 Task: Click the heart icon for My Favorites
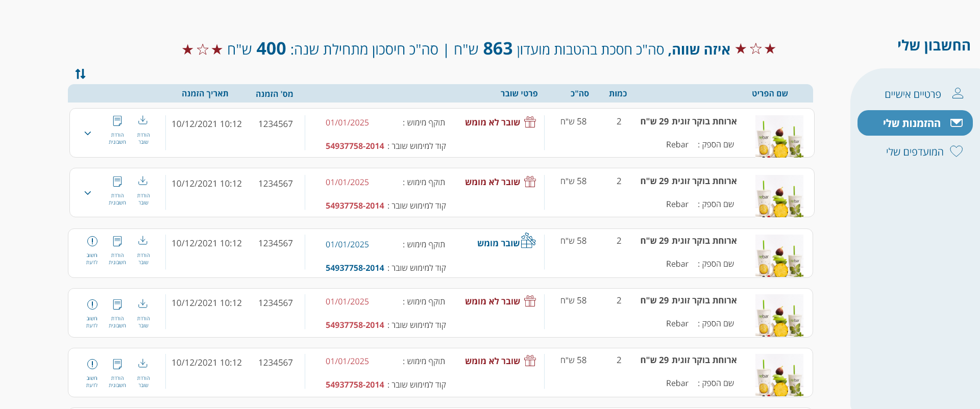click(956, 151)
